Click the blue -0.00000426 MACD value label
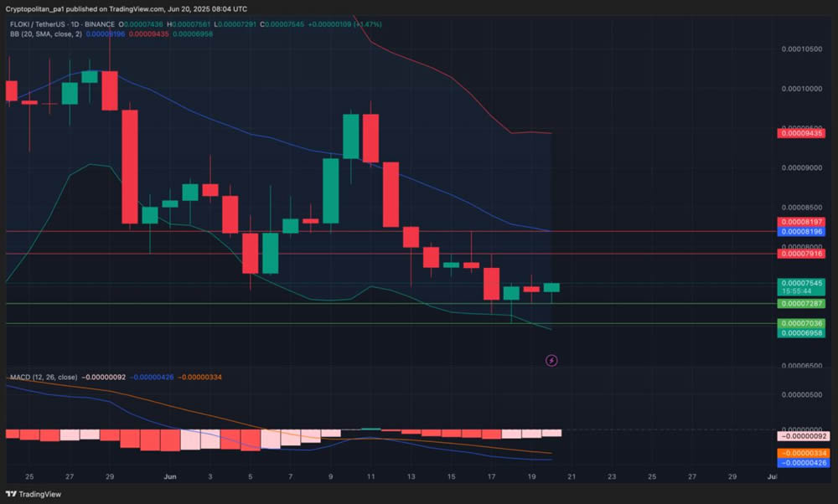The height and width of the screenshot is (504, 838). coord(801,462)
